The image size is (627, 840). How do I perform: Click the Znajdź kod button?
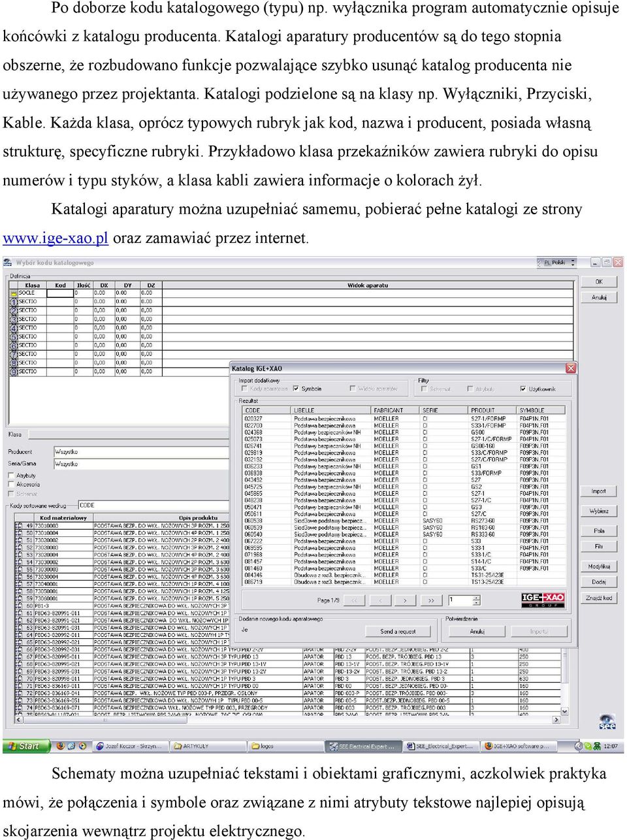click(598, 598)
